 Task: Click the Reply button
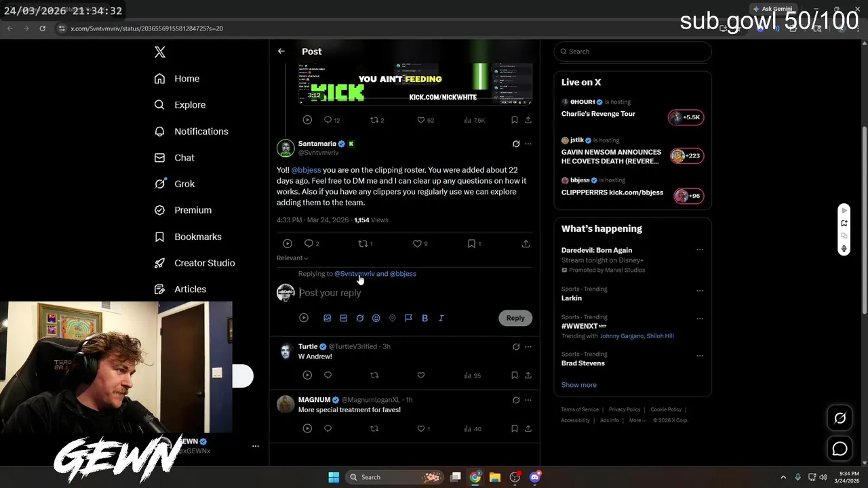pos(515,318)
